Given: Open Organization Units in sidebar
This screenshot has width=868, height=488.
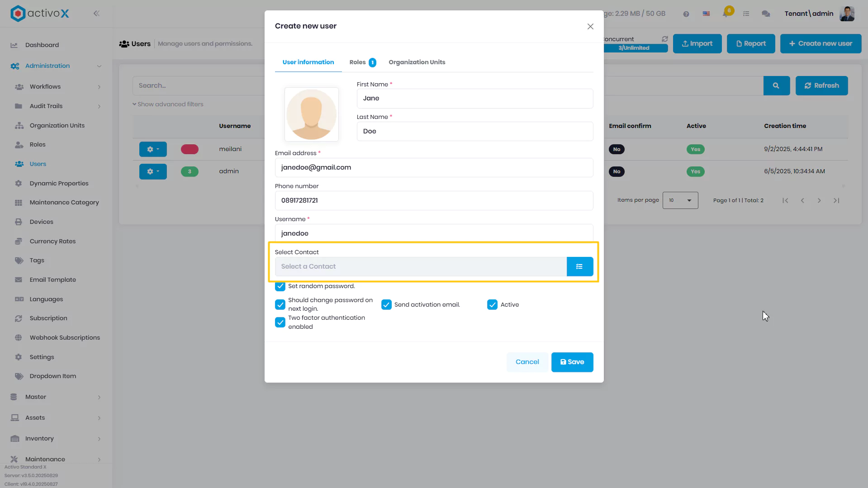Looking at the screenshot, I should (57, 126).
